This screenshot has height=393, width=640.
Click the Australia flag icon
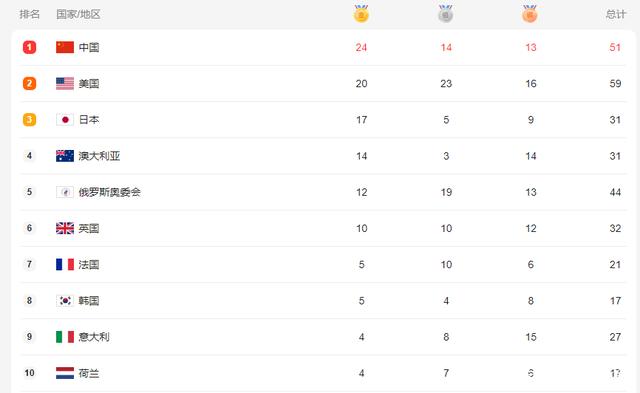coord(65,156)
